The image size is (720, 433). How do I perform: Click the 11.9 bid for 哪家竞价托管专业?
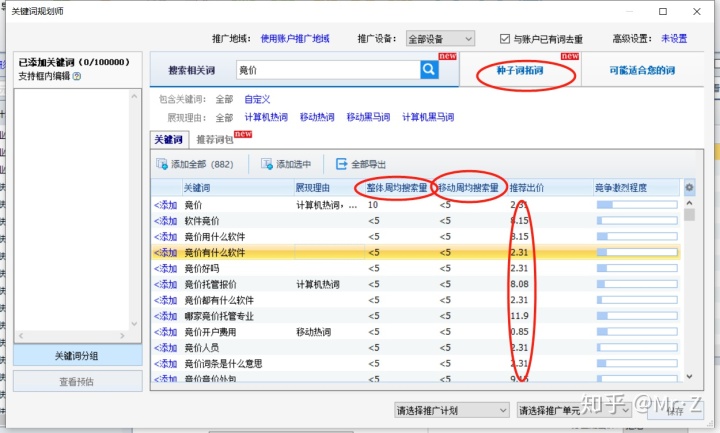pos(519,316)
